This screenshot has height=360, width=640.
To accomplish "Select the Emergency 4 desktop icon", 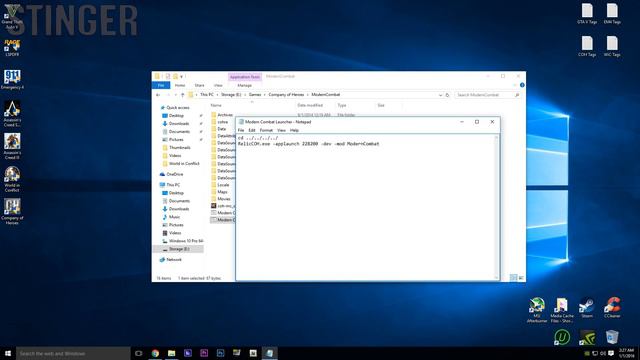I will (12, 79).
